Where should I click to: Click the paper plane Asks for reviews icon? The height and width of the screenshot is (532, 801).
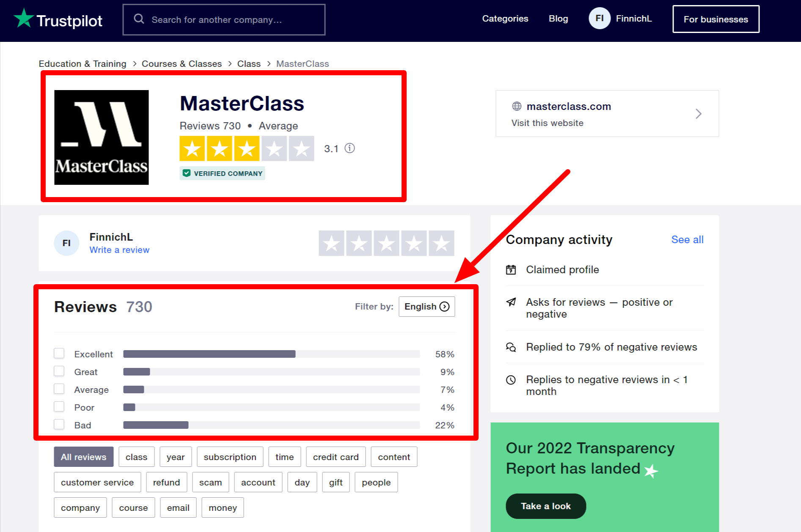pyautogui.click(x=511, y=302)
